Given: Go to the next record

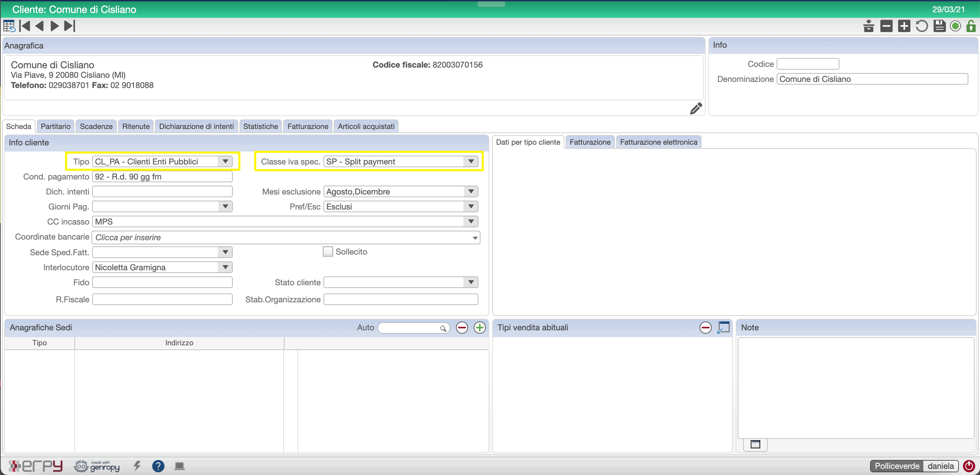Looking at the screenshot, I should pos(55,26).
